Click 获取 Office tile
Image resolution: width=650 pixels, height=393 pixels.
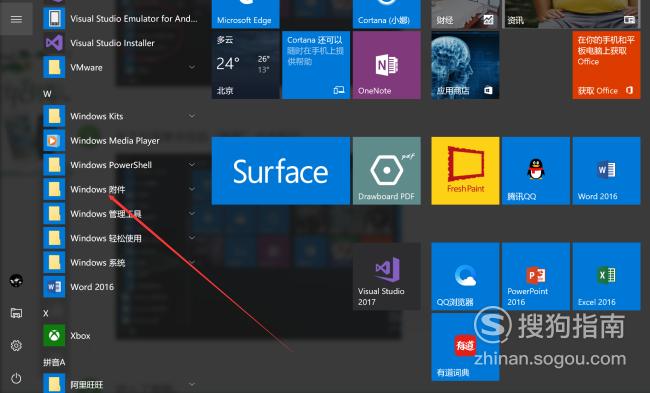(x=606, y=65)
